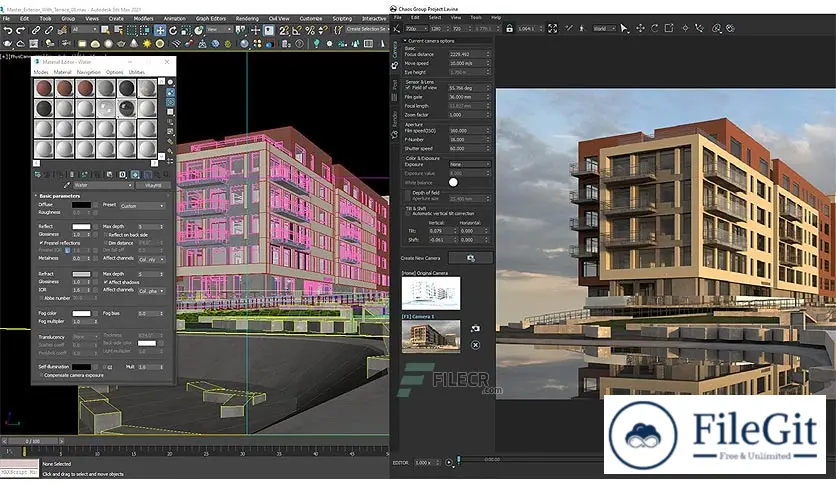Click the move tool icon in Lavina toolbar

[x=640, y=28]
